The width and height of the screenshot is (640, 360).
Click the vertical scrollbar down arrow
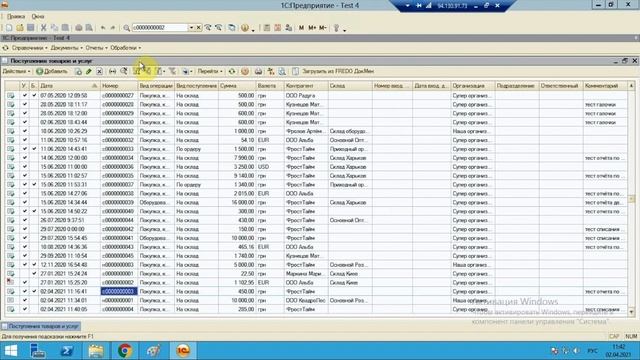tap(631, 312)
